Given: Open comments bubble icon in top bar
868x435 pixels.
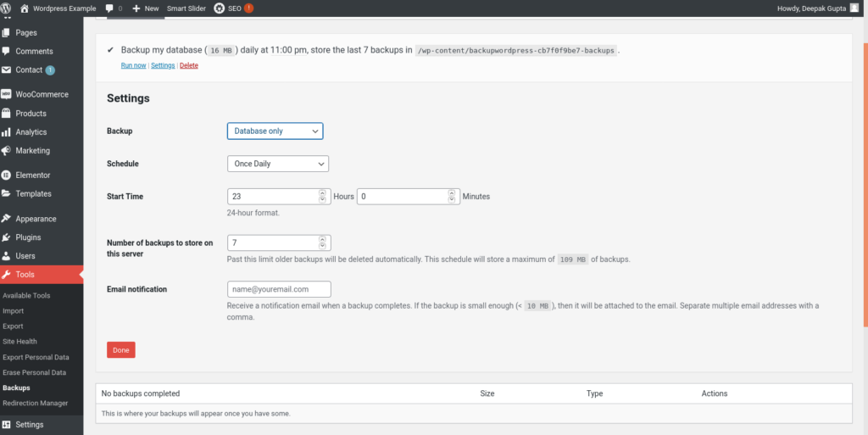Looking at the screenshot, I should [x=110, y=8].
